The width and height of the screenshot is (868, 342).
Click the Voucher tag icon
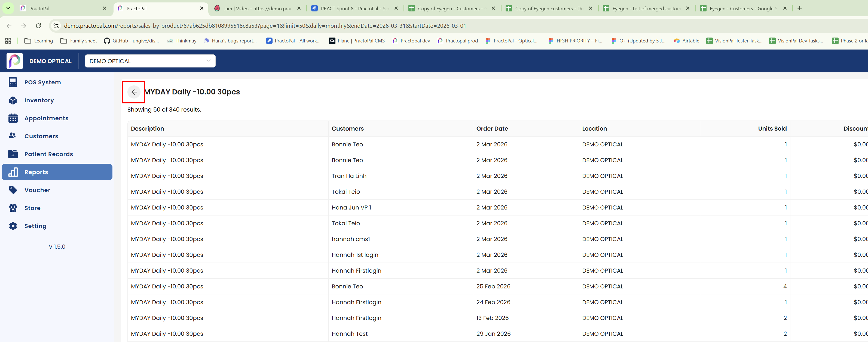pyautogui.click(x=13, y=190)
